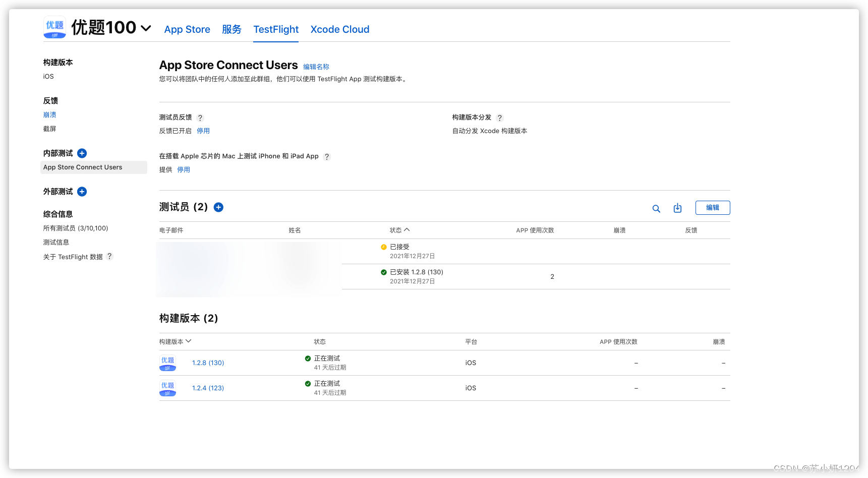Click help icon beside Mac 上测试 iPhone 和 iPad App
Screen dimensions: 868x478
point(327,156)
